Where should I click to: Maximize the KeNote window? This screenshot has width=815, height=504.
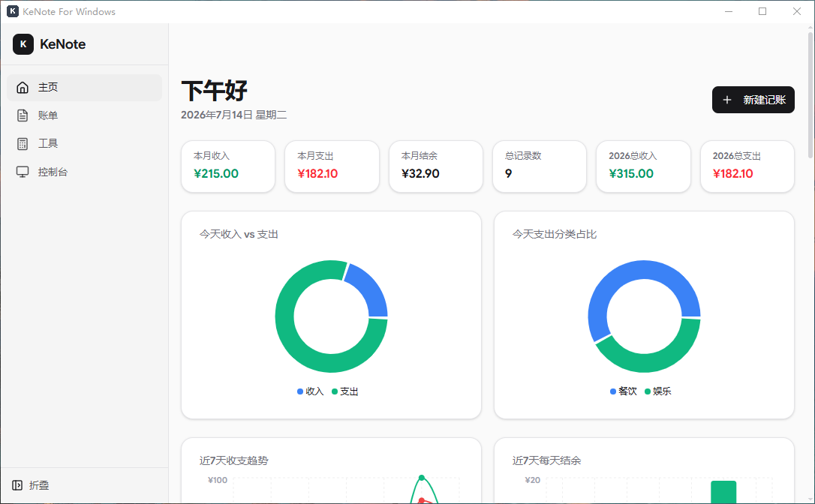(762, 11)
